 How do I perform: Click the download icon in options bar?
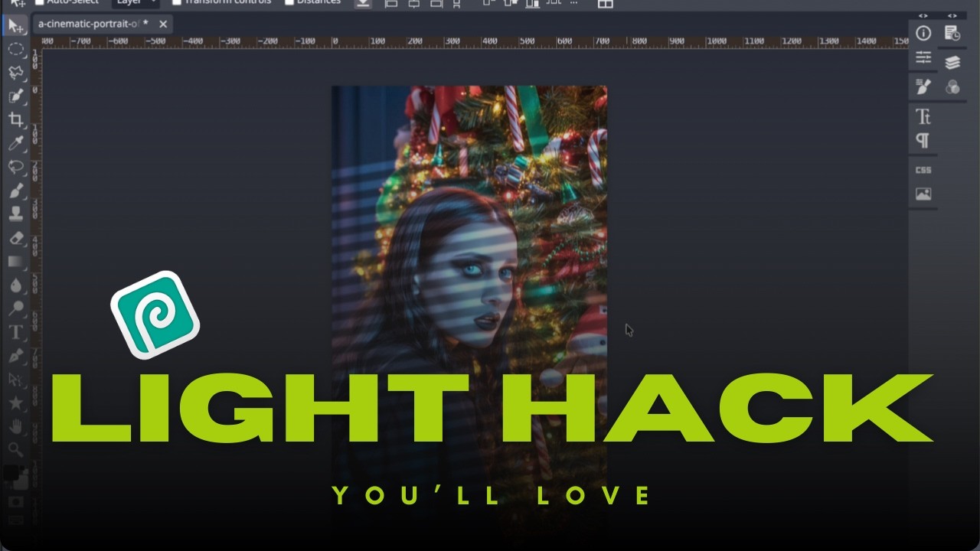363,4
